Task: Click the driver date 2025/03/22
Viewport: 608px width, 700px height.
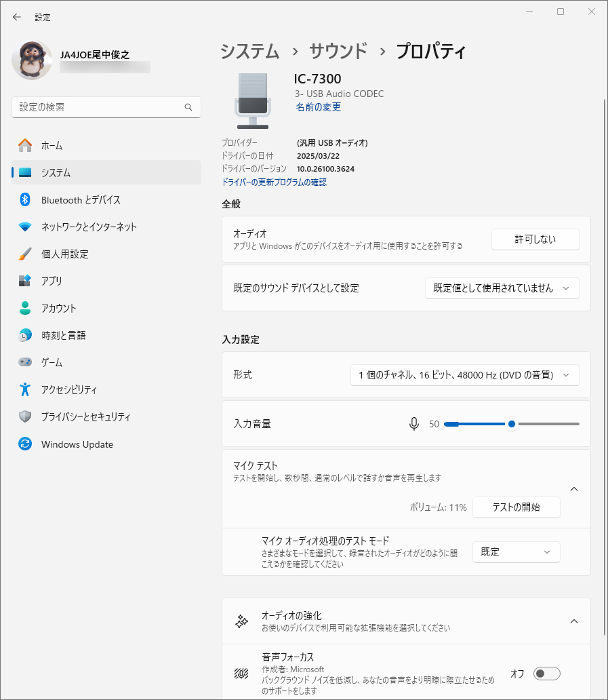Action: tap(318, 156)
